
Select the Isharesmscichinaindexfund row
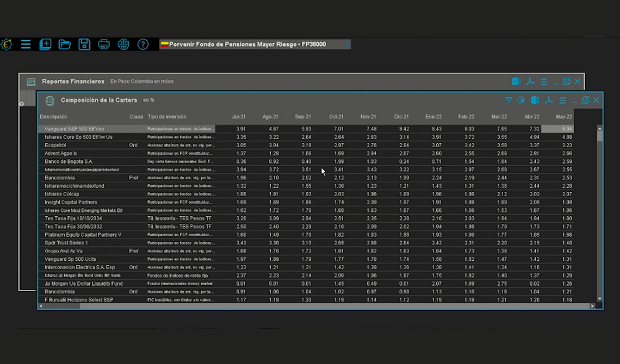tap(306, 186)
